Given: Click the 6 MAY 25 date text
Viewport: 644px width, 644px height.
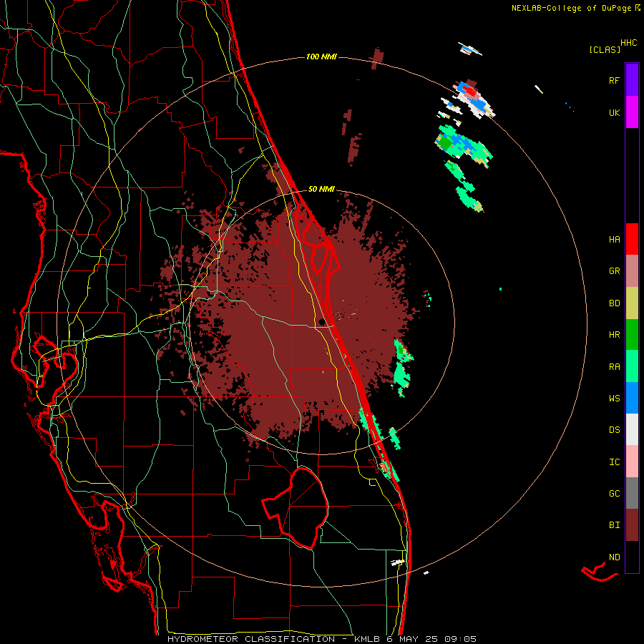Looking at the screenshot, I should click(x=411, y=639).
